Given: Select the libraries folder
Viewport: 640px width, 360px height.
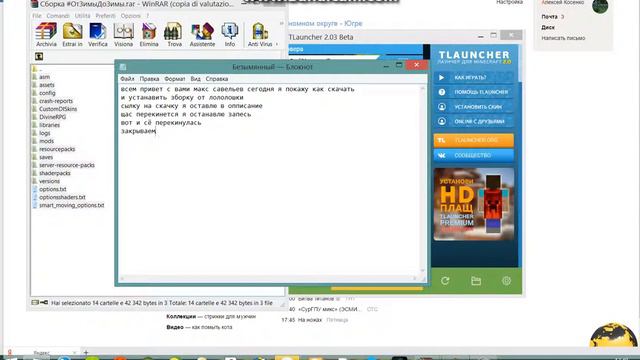Looking at the screenshot, I should (49, 125).
